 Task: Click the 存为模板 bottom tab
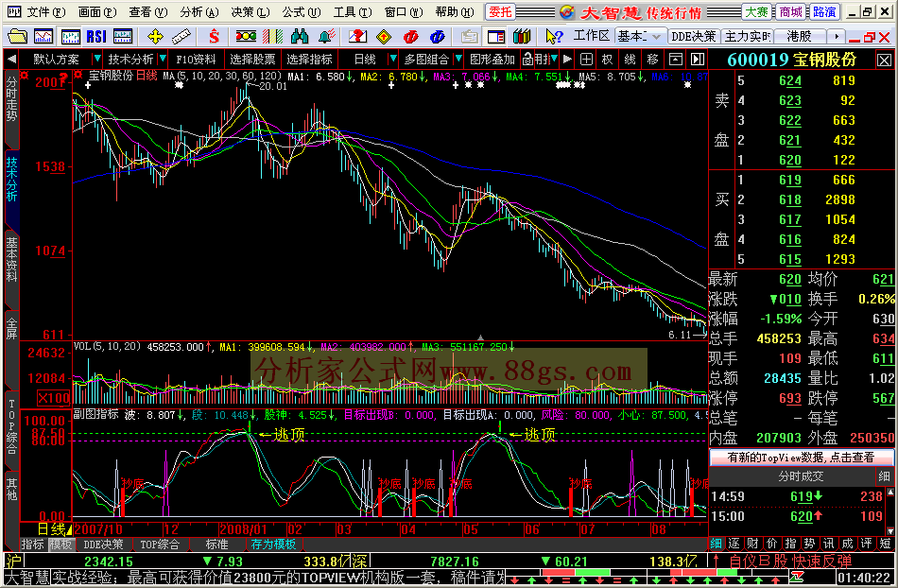pos(273,545)
